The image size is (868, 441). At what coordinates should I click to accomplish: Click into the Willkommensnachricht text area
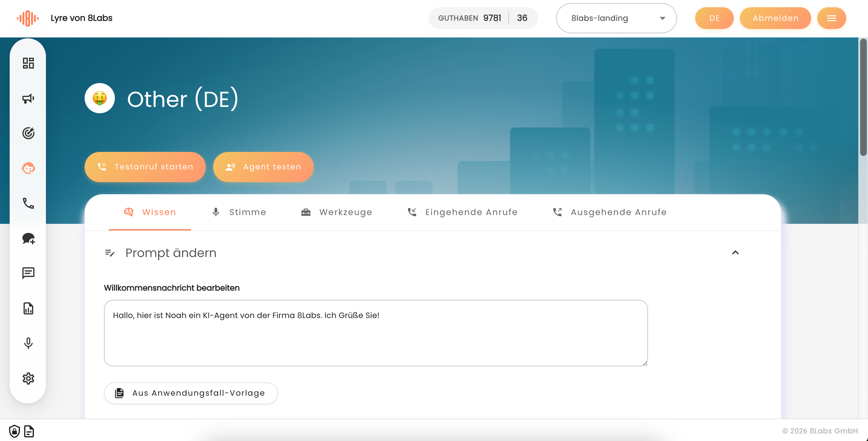(376, 333)
